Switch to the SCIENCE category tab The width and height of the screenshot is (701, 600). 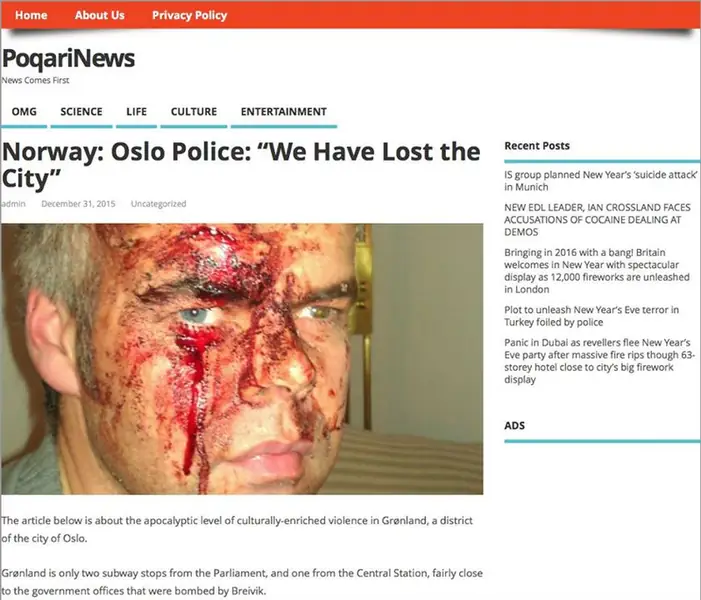click(x=81, y=112)
